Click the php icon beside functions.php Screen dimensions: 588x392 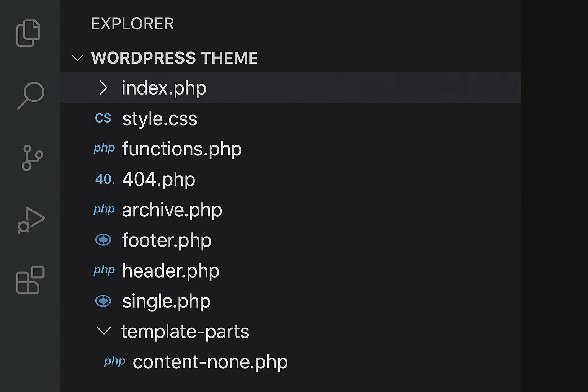click(x=104, y=149)
